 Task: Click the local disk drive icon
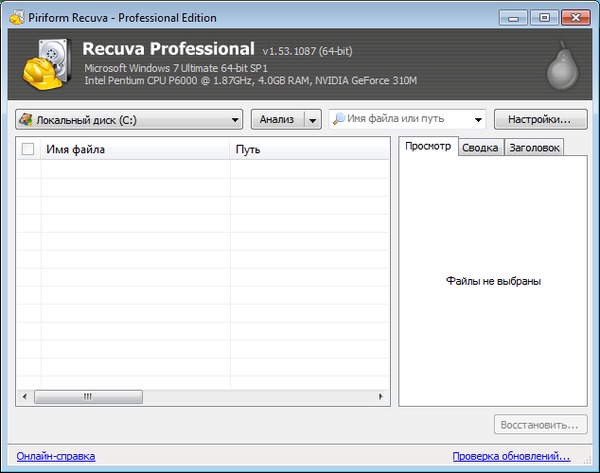[26, 120]
